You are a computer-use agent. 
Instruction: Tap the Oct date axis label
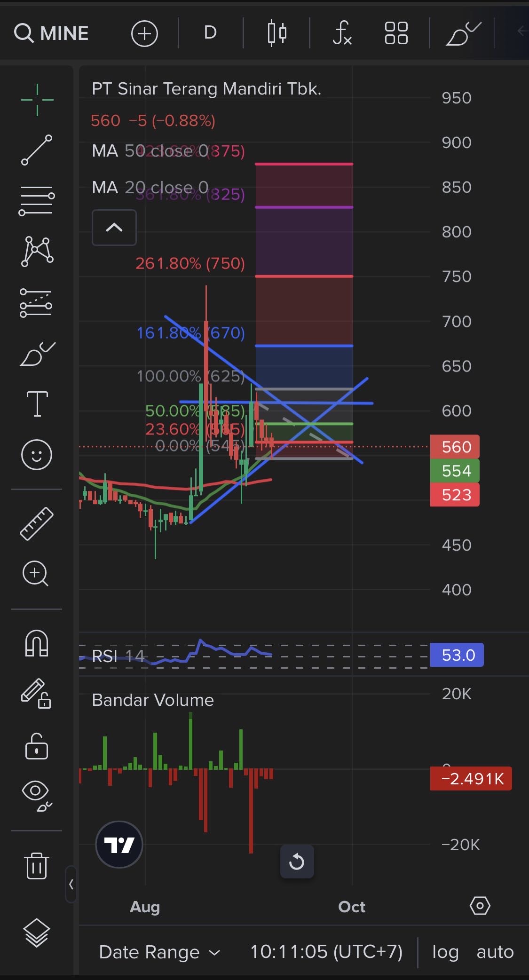352,907
